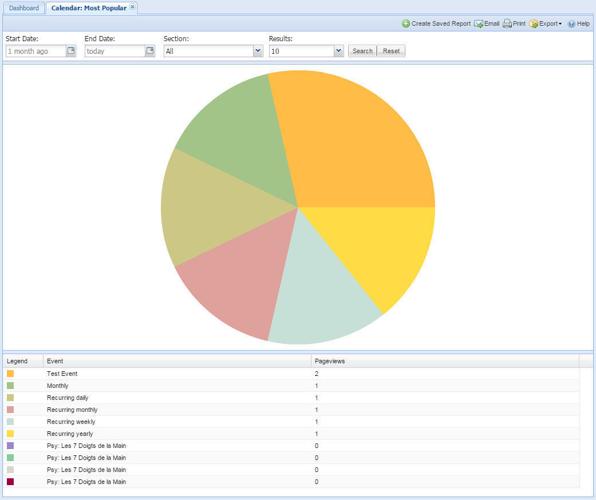Expand the Results dropdown arrow

click(x=339, y=51)
